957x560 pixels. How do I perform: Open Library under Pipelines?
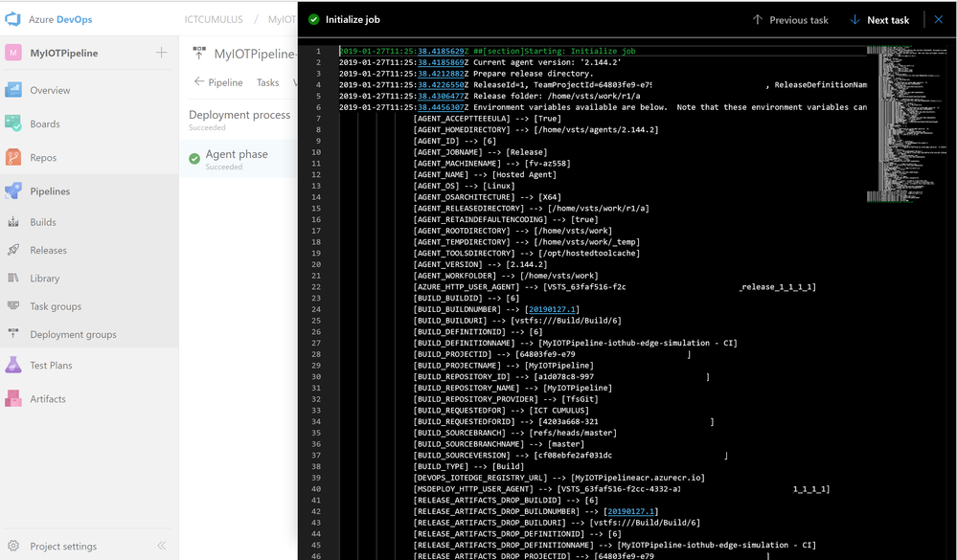click(x=45, y=279)
